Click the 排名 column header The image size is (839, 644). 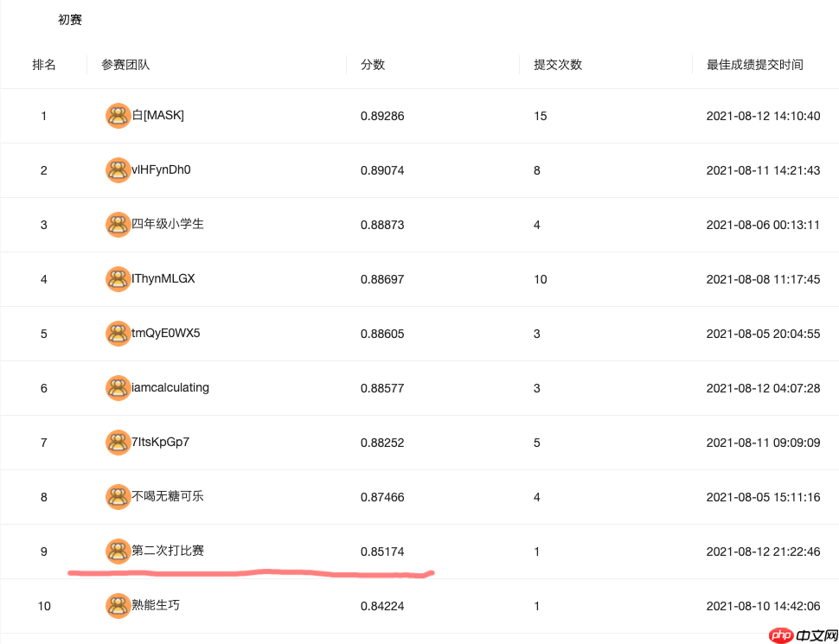tap(44, 64)
